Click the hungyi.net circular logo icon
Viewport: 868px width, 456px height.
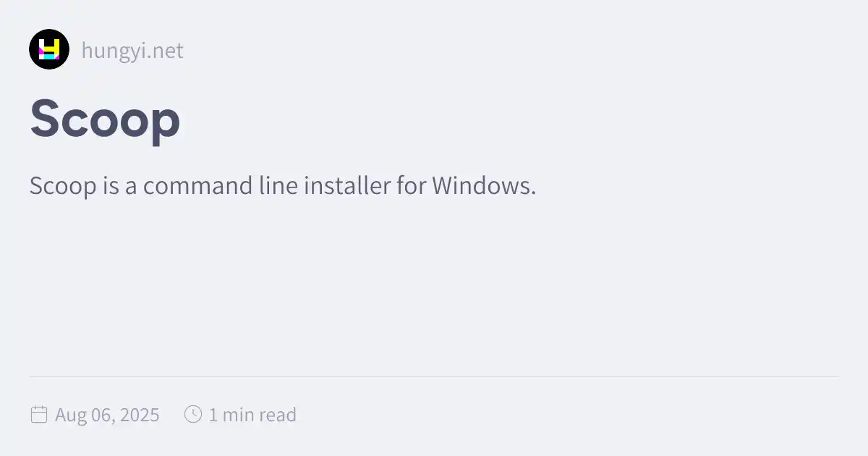49,49
